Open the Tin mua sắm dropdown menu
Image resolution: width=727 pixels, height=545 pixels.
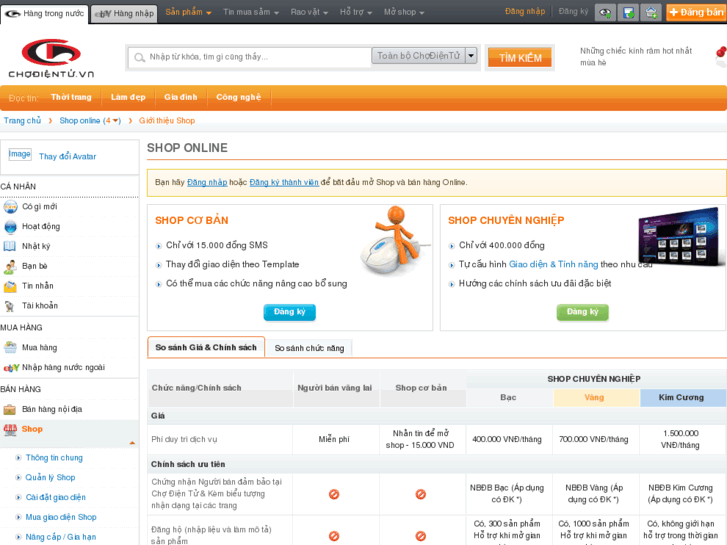(x=251, y=12)
